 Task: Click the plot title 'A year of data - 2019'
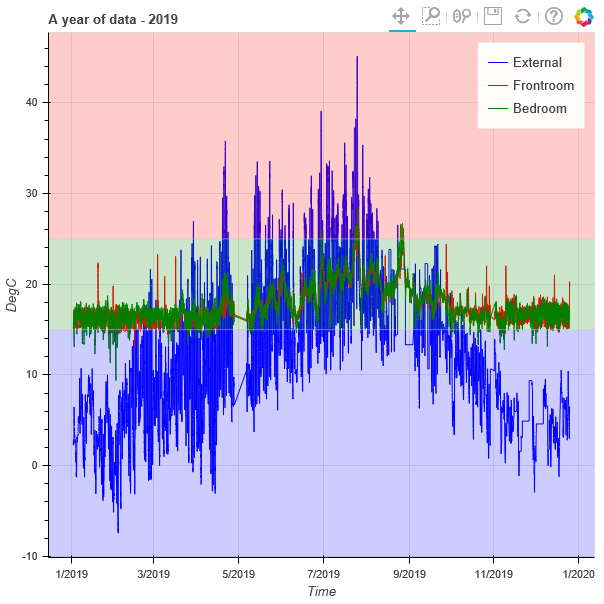[x=113, y=19]
